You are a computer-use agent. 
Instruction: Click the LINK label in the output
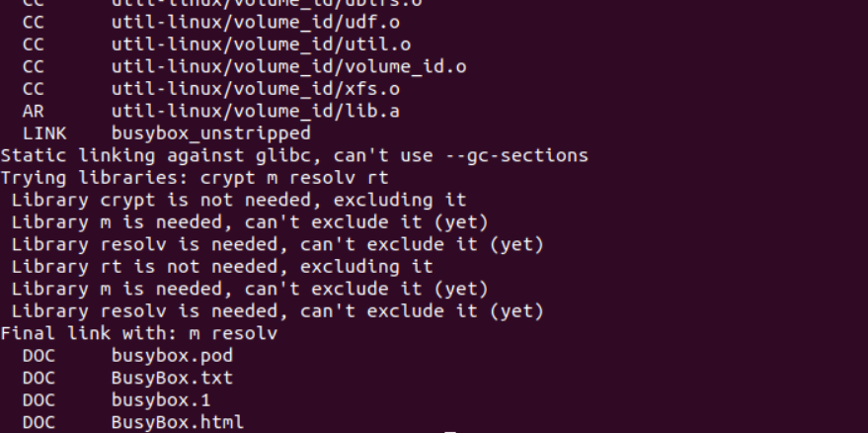(x=43, y=132)
